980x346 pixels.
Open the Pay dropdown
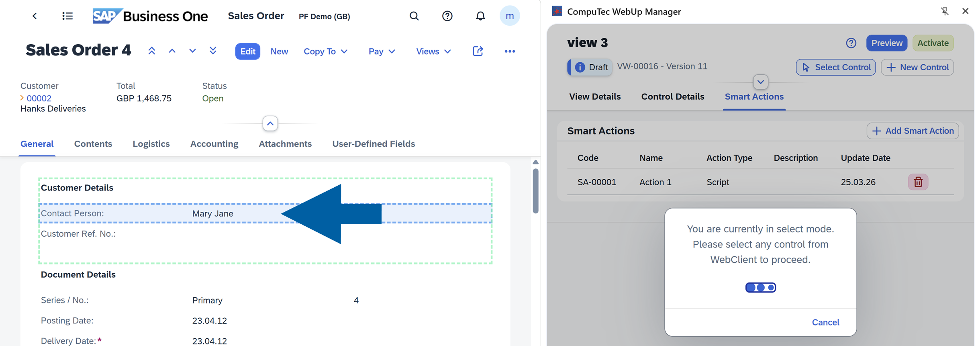(382, 51)
